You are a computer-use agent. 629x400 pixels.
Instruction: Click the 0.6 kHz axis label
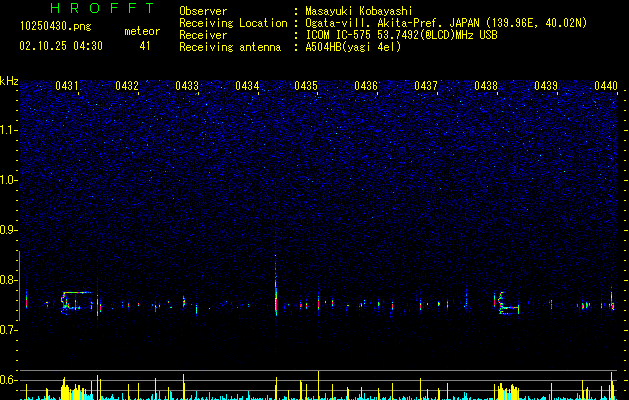(x=8, y=380)
